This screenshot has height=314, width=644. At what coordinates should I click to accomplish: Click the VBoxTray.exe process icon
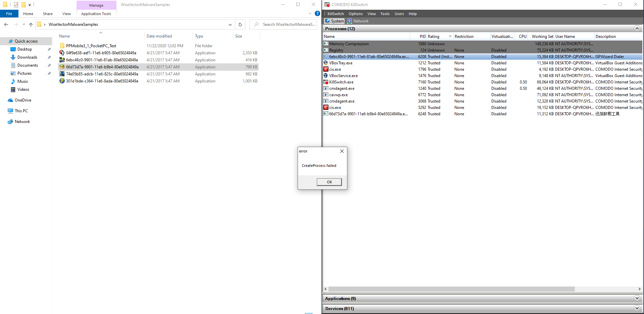point(326,63)
